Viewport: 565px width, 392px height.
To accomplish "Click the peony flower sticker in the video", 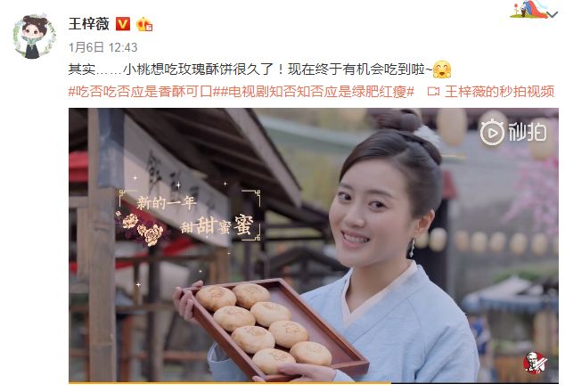I will [142, 228].
